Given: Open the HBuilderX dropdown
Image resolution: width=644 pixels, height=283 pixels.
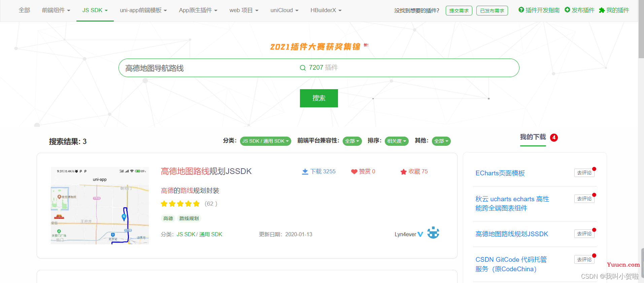Looking at the screenshot, I should [x=326, y=10].
